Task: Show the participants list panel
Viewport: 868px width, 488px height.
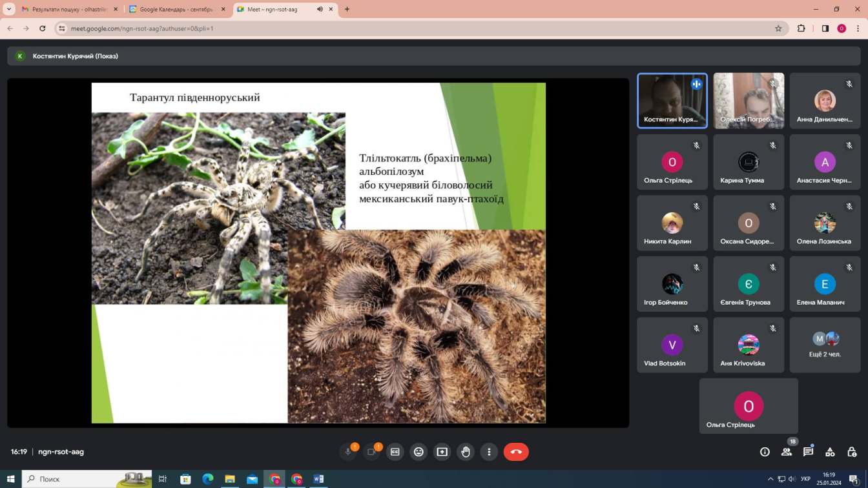Action: point(787,452)
